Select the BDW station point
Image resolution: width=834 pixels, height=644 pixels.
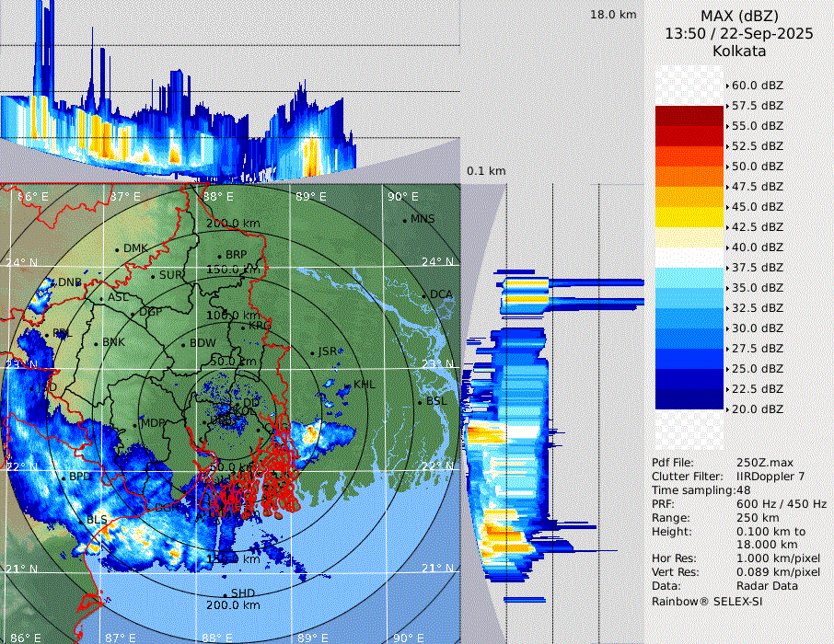(x=183, y=344)
